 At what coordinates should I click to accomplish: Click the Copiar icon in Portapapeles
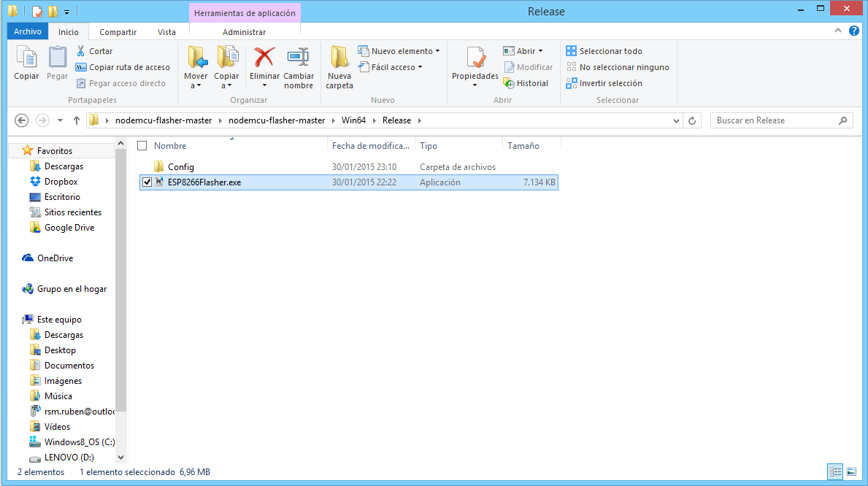(26, 63)
